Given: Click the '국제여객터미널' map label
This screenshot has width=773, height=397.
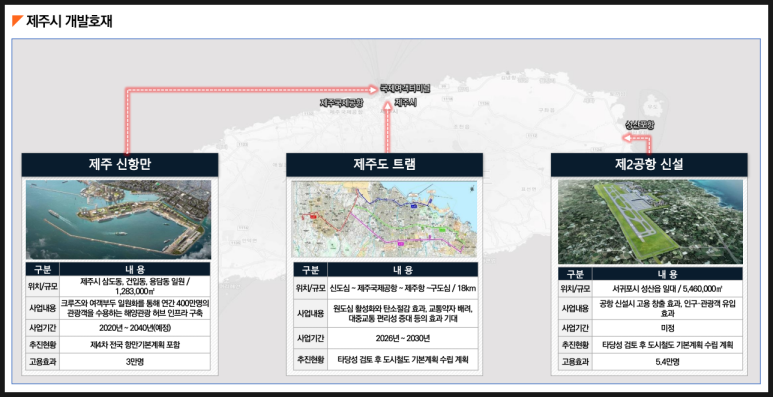Looking at the screenshot, I should (405, 89).
